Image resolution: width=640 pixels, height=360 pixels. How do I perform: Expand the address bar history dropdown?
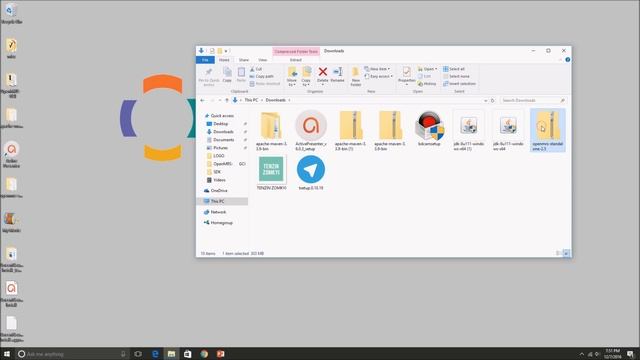[485, 100]
